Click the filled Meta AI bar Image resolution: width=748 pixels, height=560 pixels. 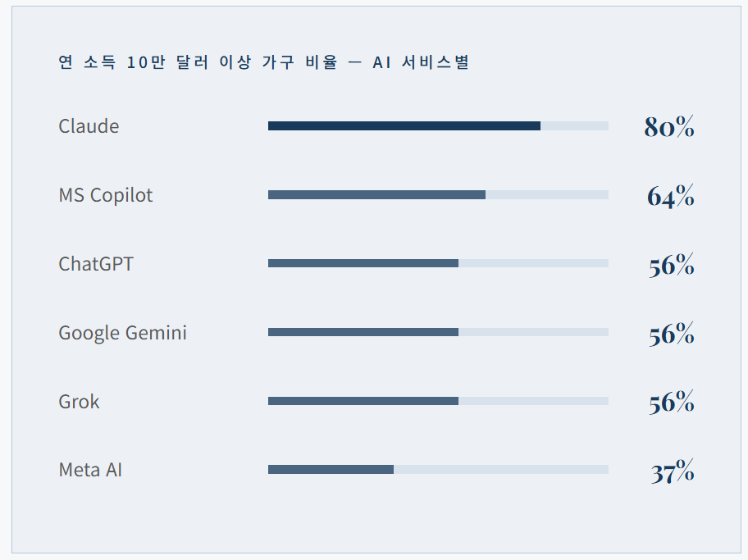coord(331,470)
